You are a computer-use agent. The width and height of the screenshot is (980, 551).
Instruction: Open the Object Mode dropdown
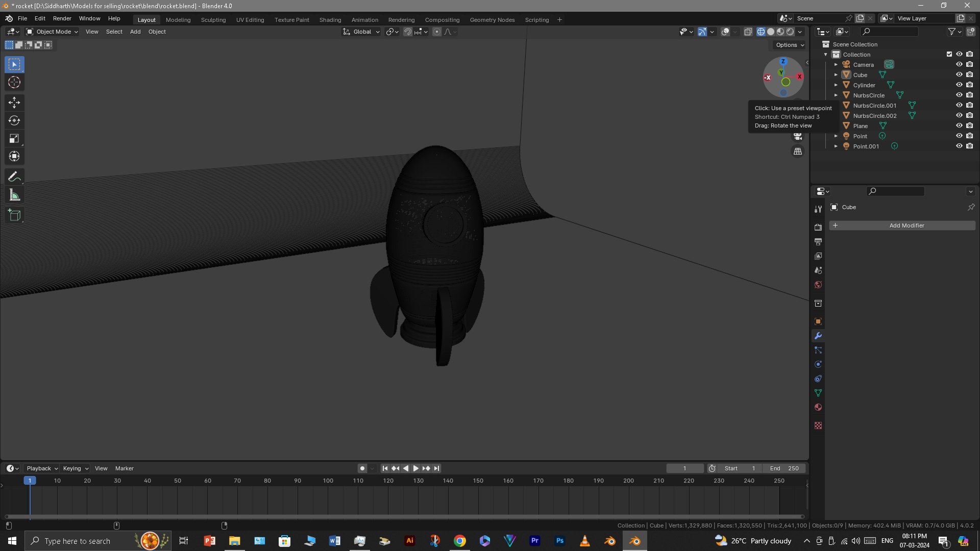click(x=52, y=32)
